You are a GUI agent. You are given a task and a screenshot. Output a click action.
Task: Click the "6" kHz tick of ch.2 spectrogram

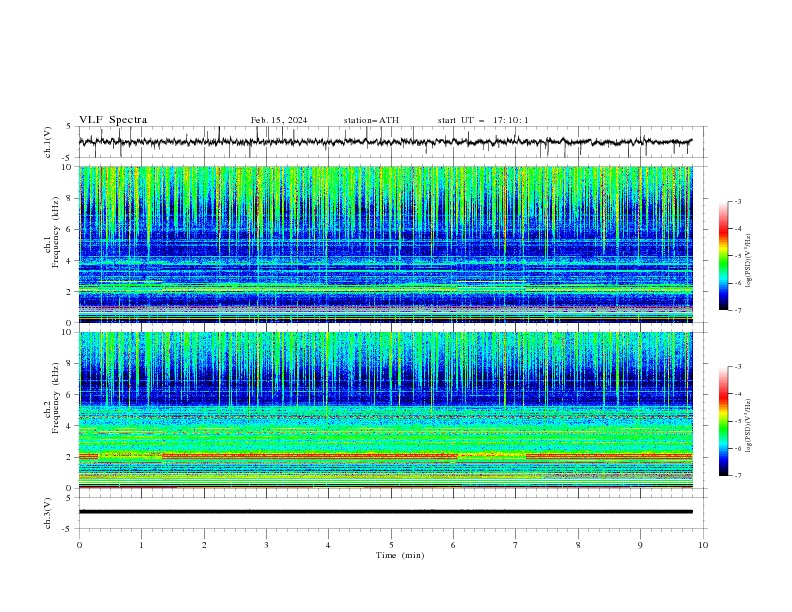click(x=70, y=394)
